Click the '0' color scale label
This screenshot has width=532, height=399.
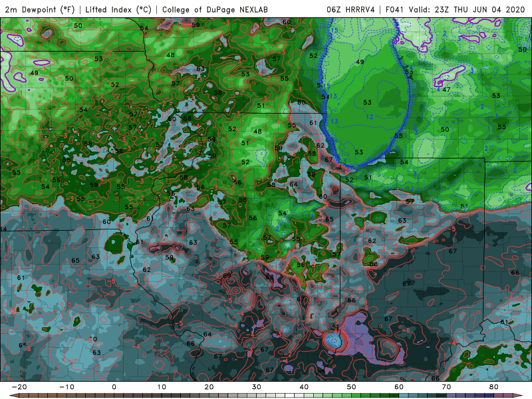tap(114, 387)
